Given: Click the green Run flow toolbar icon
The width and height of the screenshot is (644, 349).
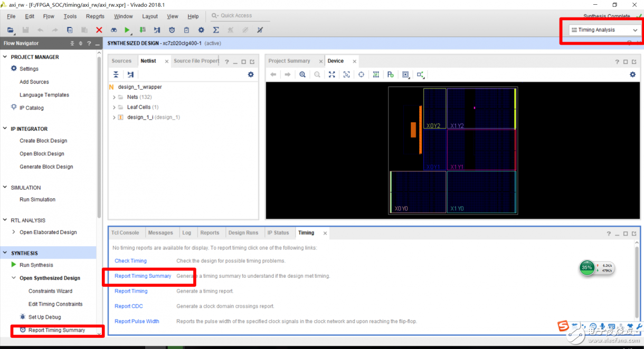Looking at the screenshot, I should (x=127, y=30).
